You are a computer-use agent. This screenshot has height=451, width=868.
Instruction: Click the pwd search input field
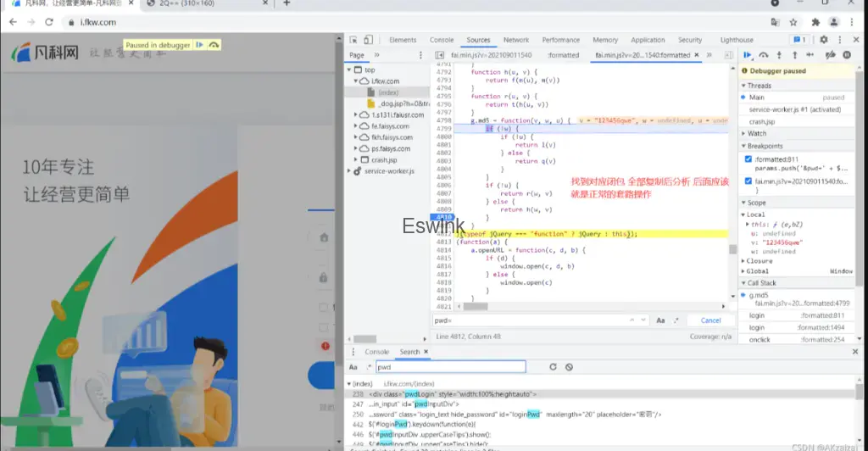click(x=450, y=367)
